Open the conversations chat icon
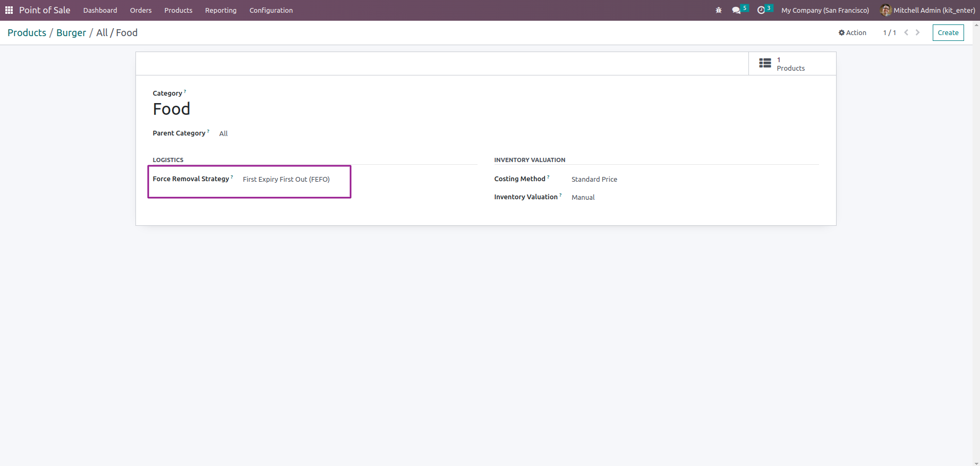 coord(736,10)
